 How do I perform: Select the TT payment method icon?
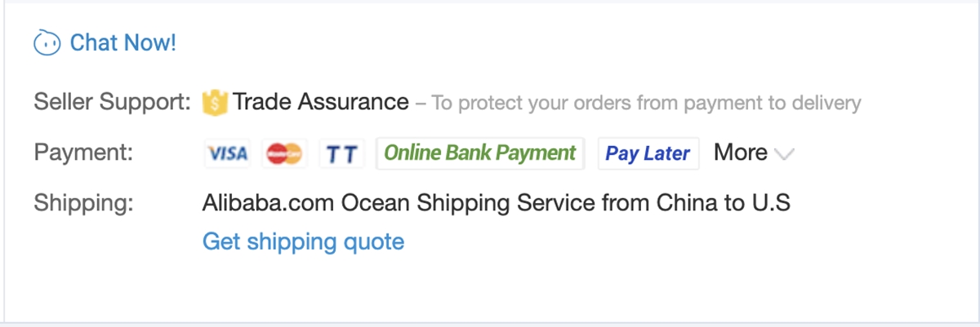click(x=341, y=153)
